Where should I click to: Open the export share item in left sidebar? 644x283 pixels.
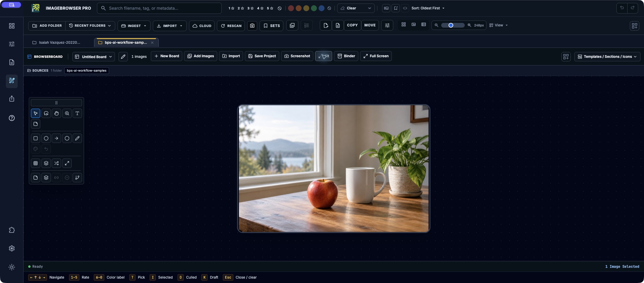[x=12, y=99]
